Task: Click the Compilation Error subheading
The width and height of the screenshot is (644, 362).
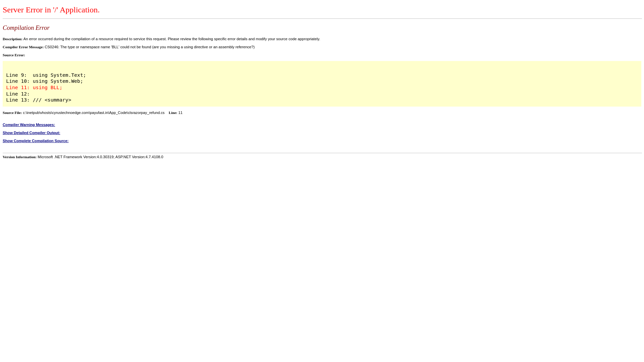Action: tap(26, 28)
